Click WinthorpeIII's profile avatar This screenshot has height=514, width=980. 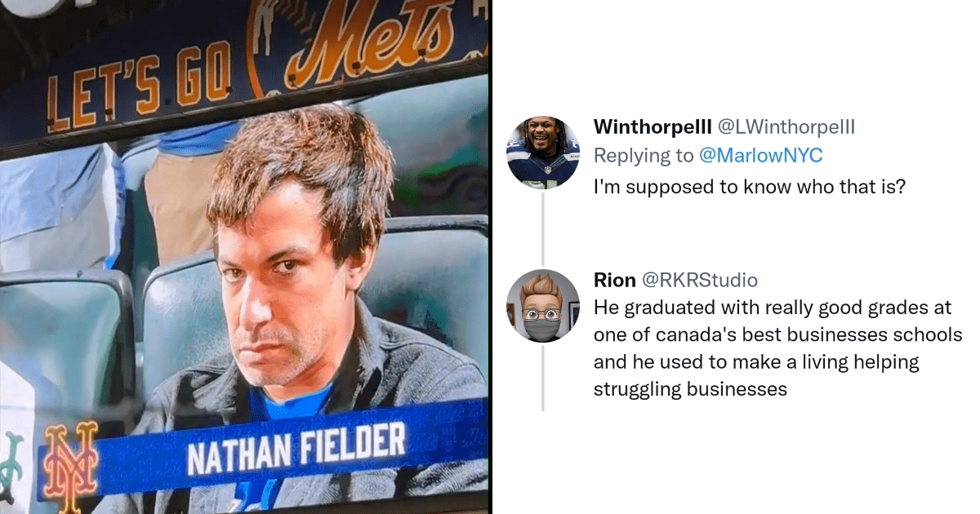[543, 153]
